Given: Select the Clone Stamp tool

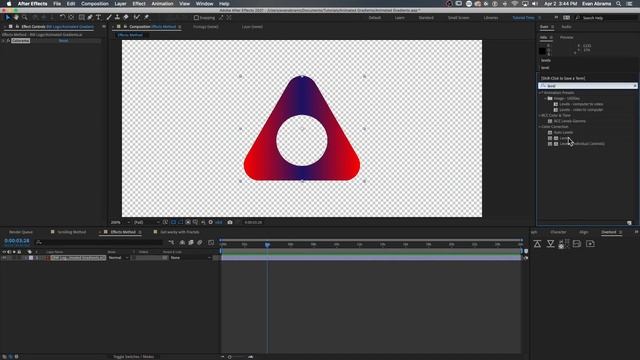Looking at the screenshot, I should (117, 18).
